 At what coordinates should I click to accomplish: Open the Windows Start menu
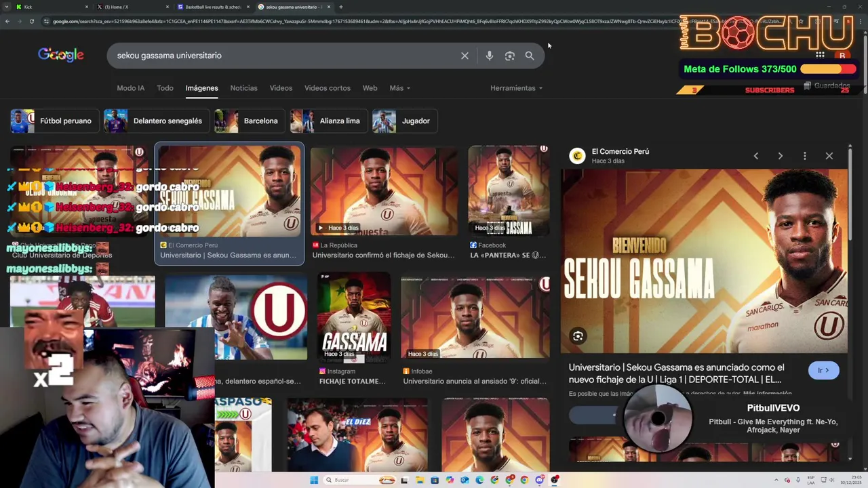(x=314, y=480)
